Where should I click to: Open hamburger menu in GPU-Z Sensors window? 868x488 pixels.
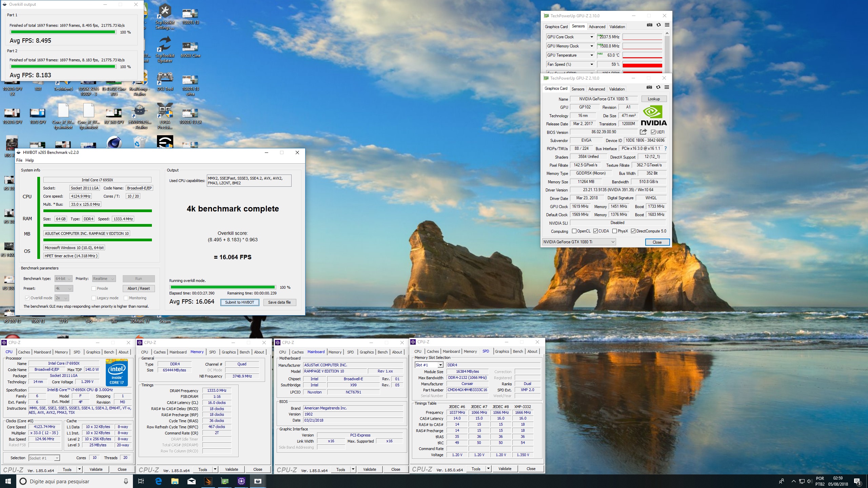(667, 25)
